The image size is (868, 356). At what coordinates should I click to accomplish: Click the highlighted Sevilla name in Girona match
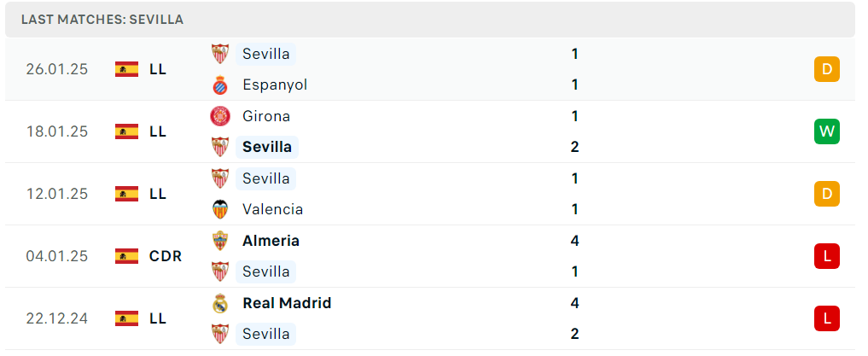click(267, 148)
